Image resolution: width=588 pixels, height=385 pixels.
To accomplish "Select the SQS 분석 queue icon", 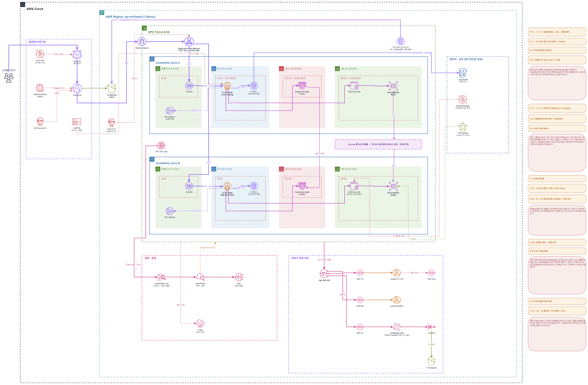I will coord(360,327).
